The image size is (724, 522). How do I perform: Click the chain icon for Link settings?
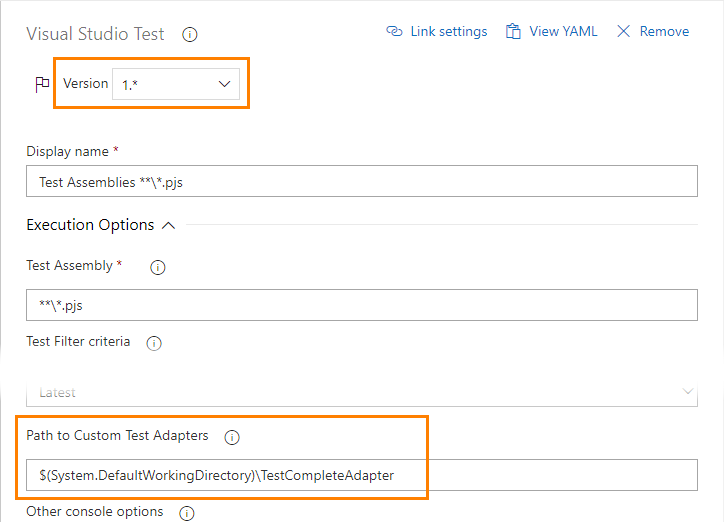(394, 32)
